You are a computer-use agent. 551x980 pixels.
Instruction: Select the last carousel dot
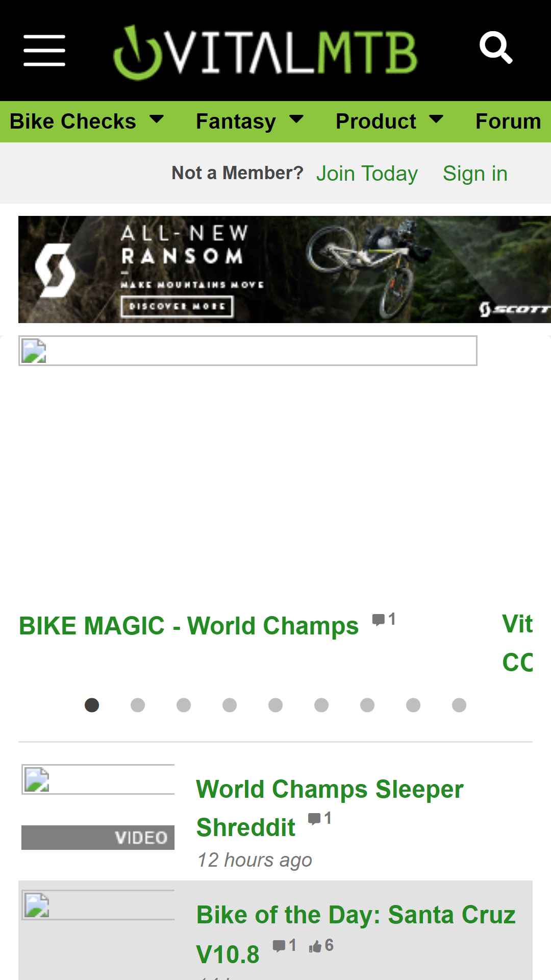(459, 705)
